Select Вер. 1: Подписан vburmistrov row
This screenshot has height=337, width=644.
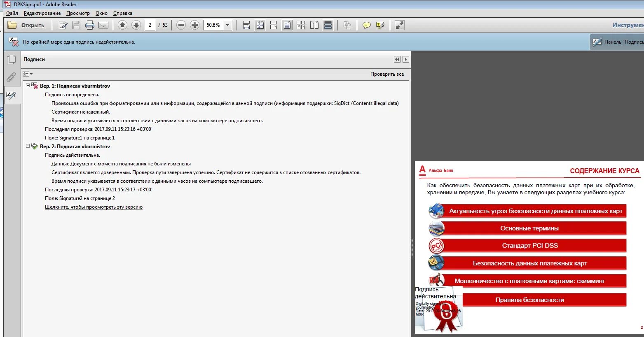pos(75,86)
